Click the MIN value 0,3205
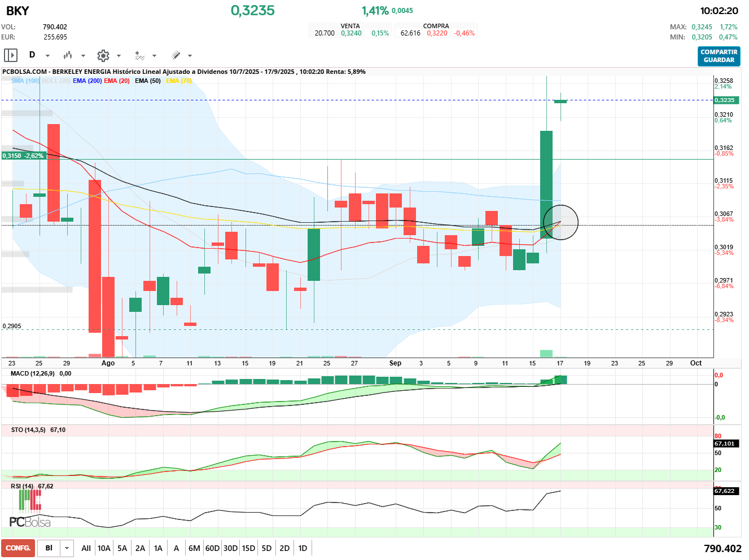The width and height of the screenshot is (749, 560). point(702,37)
